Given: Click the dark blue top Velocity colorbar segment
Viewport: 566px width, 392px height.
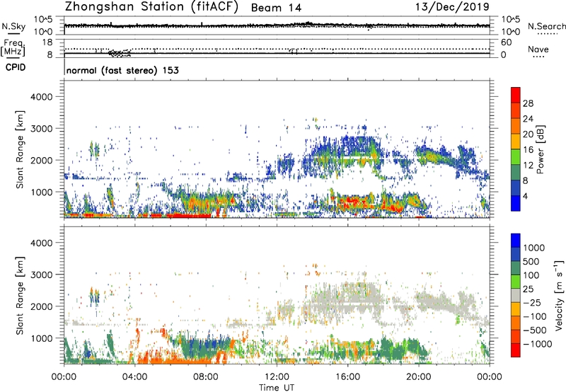Looking at the screenshot, I should [516, 241].
